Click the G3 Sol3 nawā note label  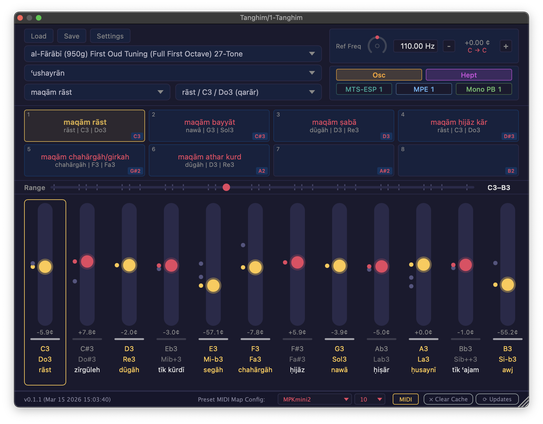pyautogui.click(x=339, y=359)
